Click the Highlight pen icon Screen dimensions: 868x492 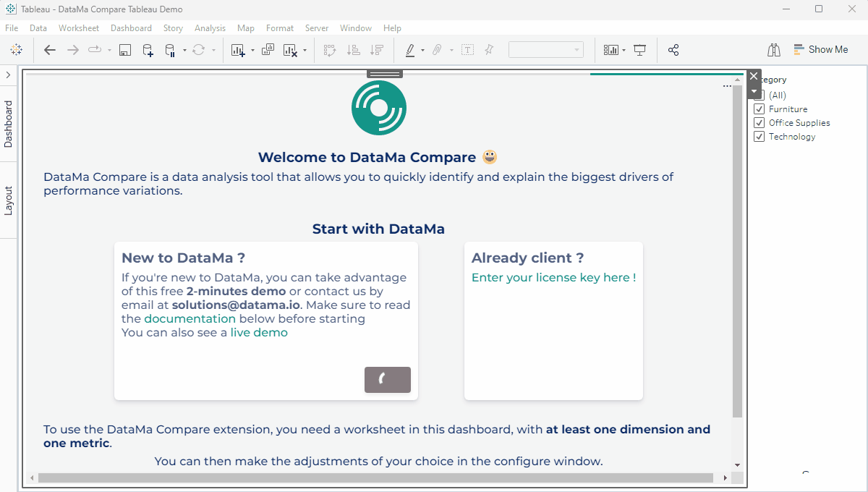[410, 50]
